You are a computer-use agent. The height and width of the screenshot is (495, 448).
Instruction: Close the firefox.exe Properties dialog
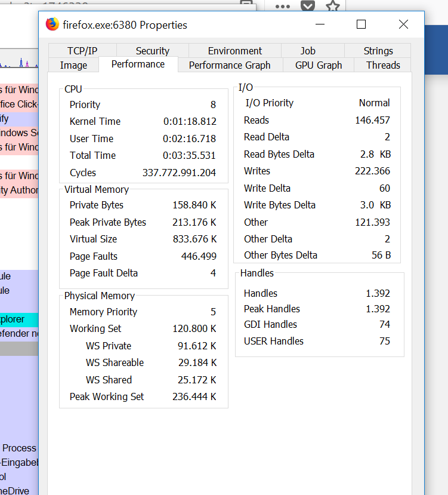pyautogui.click(x=403, y=24)
